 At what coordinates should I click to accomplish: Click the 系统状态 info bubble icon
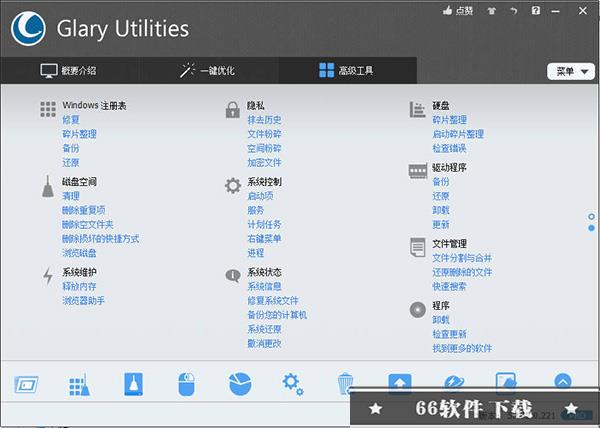[x=233, y=275]
